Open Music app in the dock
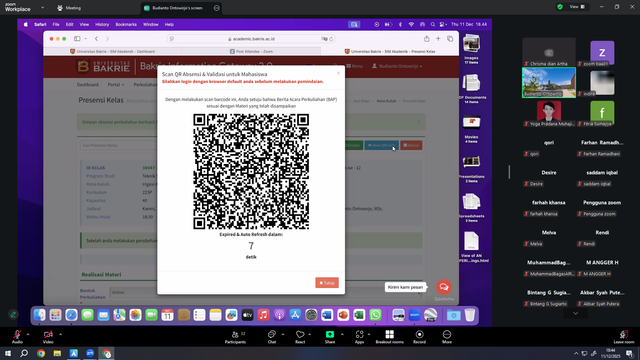 point(263,315)
